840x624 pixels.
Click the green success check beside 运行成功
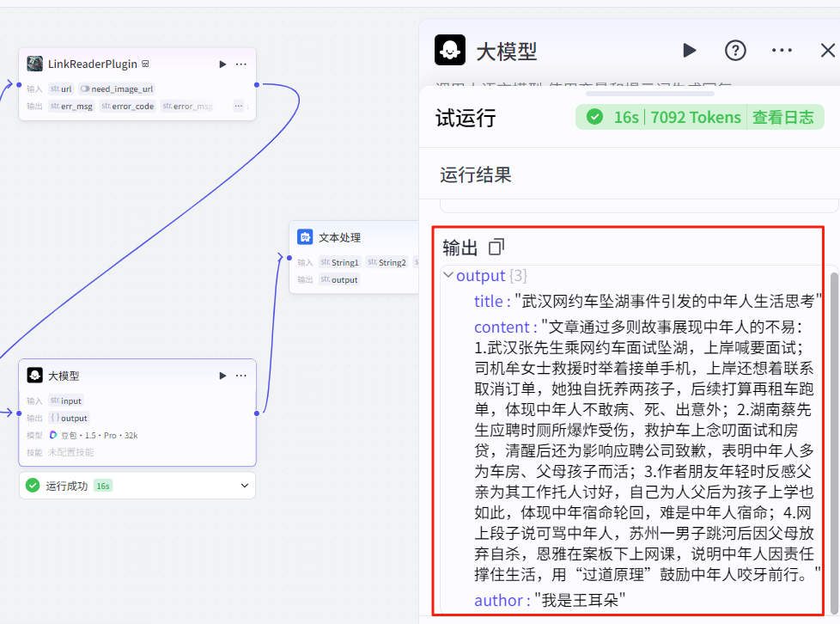(x=33, y=486)
